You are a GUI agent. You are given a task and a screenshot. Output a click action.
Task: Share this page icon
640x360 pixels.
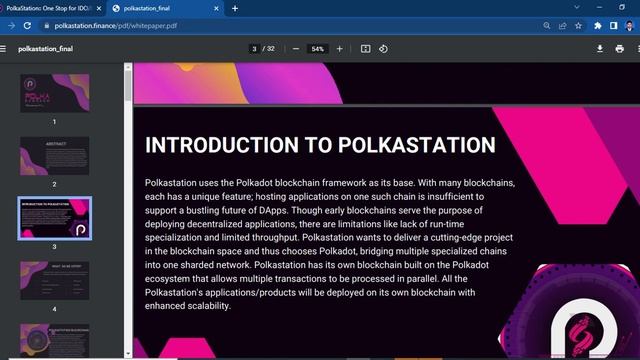[562, 26]
